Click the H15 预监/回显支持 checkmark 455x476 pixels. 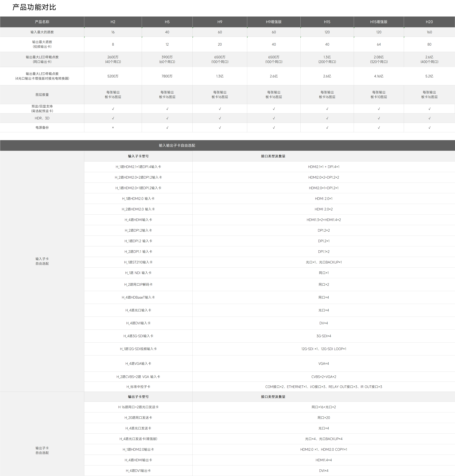tap(327, 109)
